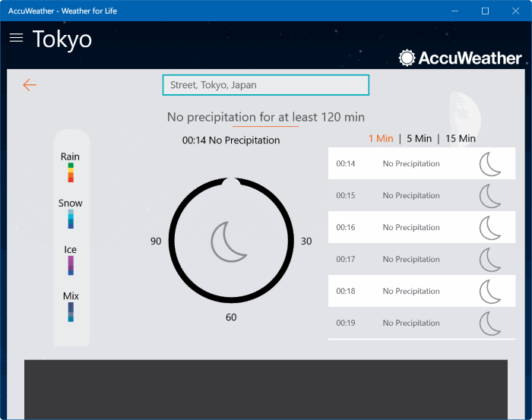
Task: Select the 00:15 No Precipitation row
Action: pyautogui.click(x=422, y=195)
